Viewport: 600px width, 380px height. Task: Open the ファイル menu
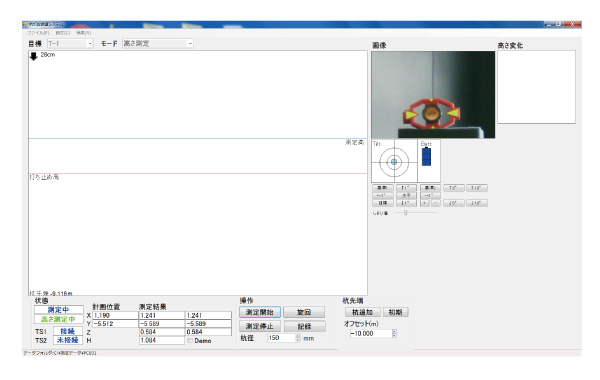point(38,33)
